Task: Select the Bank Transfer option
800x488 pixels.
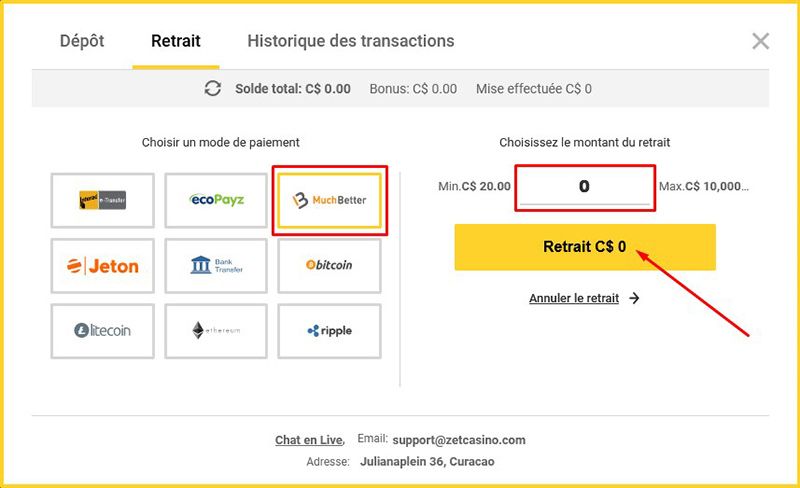Action: click(216, 265)
